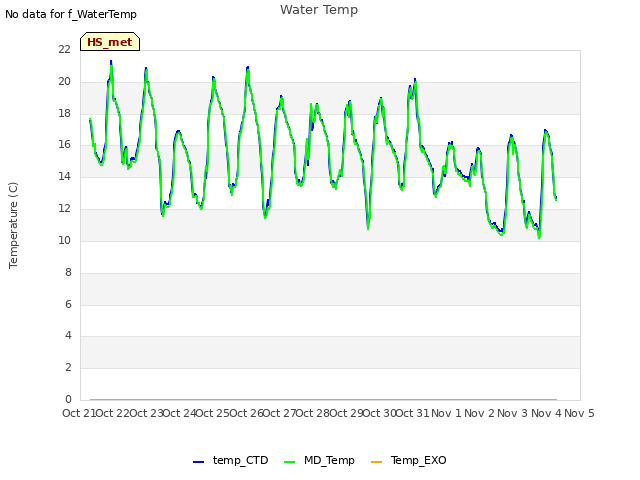Image resolution: width=640 pixels, height=480 pixels.
Task: Click the HS_met annotation label
Action: coord(110,42)
